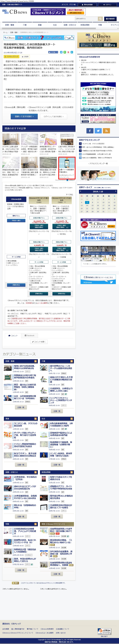
Task: Open RSS icon for 話題・お知らせ category
Action: pos(36,472)
